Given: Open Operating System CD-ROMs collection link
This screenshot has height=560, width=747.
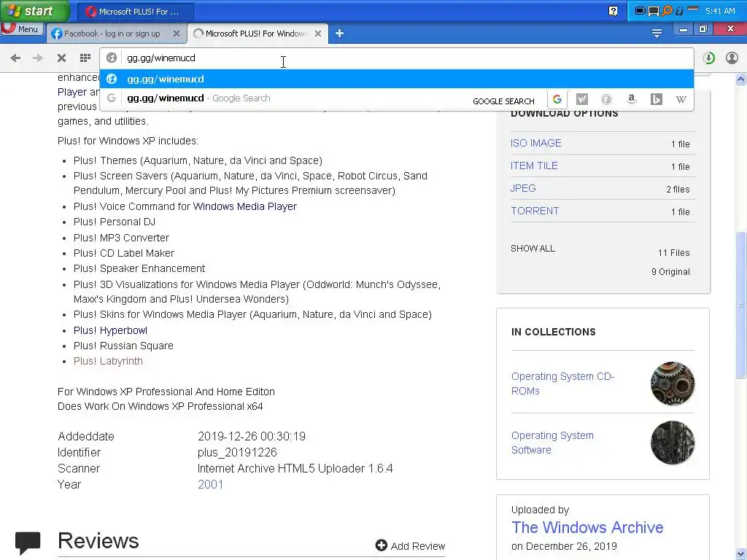Looking at the screenshot, I should click(x=562, y=384).
